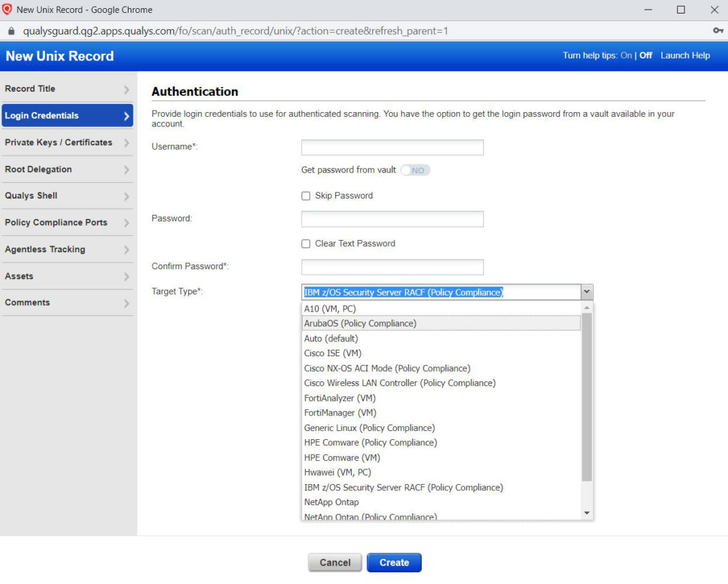Open the Record Title section
This screenshot has height=584, width=728.
(67, 88)
